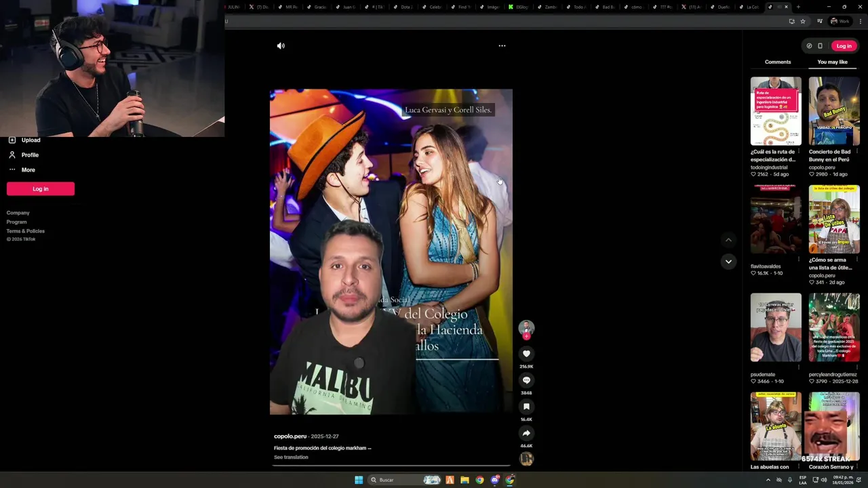Share video with the arrow icon

(526, 433)
